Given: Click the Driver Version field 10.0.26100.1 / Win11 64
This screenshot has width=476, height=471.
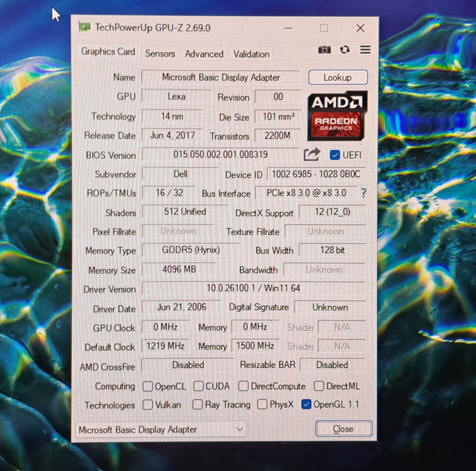Looking at the screenshot, I should point(253,288).
